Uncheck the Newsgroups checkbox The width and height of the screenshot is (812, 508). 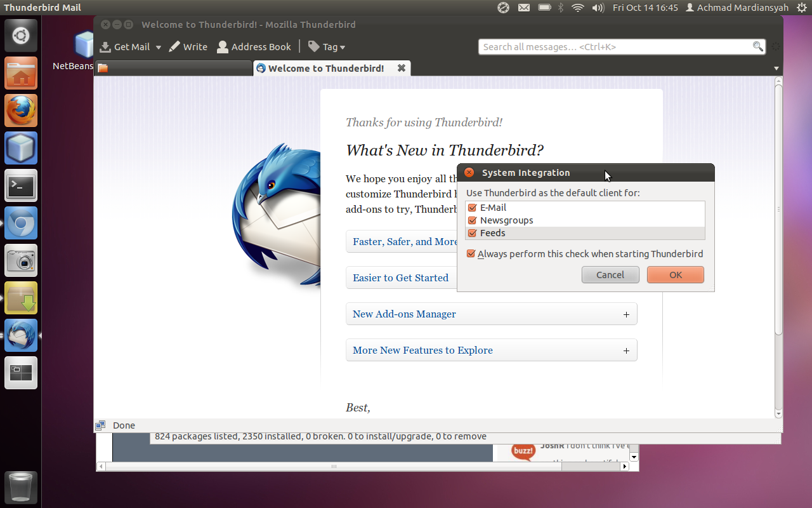click(x=471, y=220)
